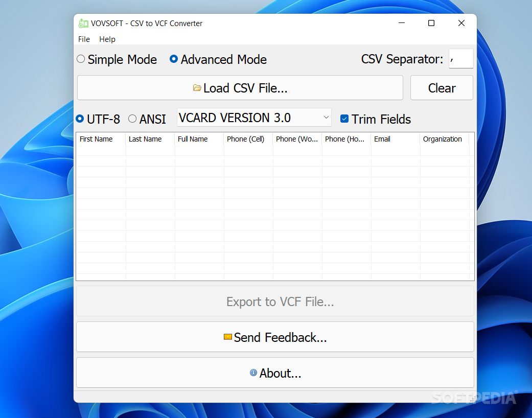Click the Phone (Cell) column header

248,139
